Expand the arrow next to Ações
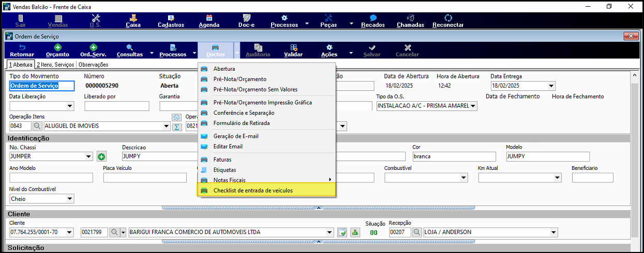644x253 pixels. (350, 53)
